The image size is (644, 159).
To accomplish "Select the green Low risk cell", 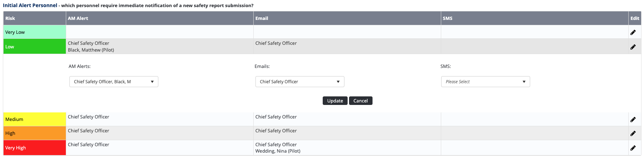I will (35, 47).
